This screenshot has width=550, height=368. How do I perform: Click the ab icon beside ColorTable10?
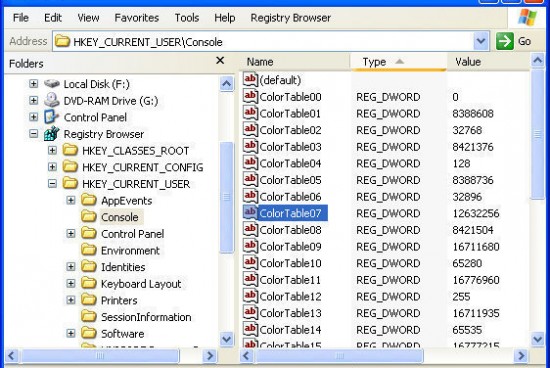coord(250,263)
